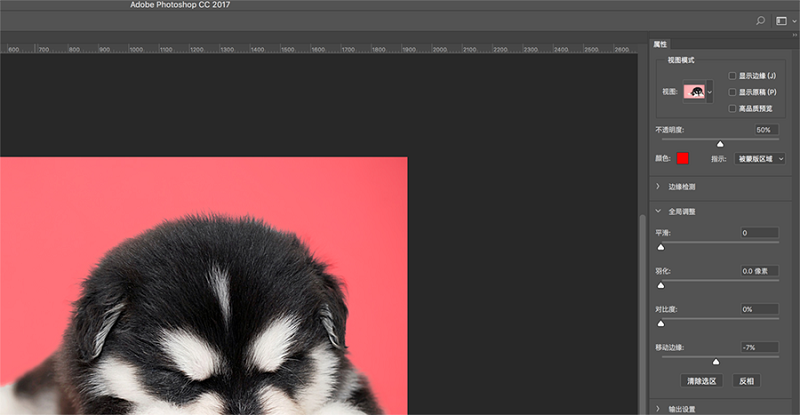Click the search magnifier icon
Image resolution: width=800 pixels, height=415 pixels.
point(760,20)
